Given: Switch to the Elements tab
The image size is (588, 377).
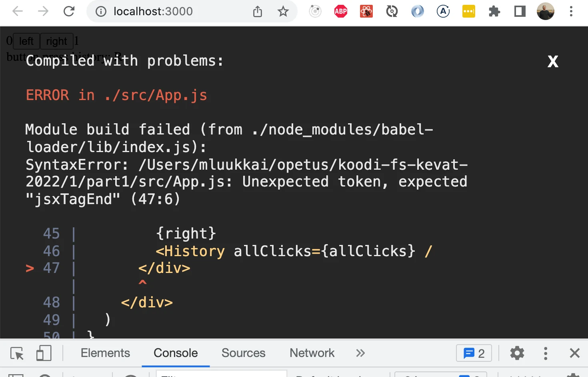Looking at the screenshot, I should [x=105, y=353].
